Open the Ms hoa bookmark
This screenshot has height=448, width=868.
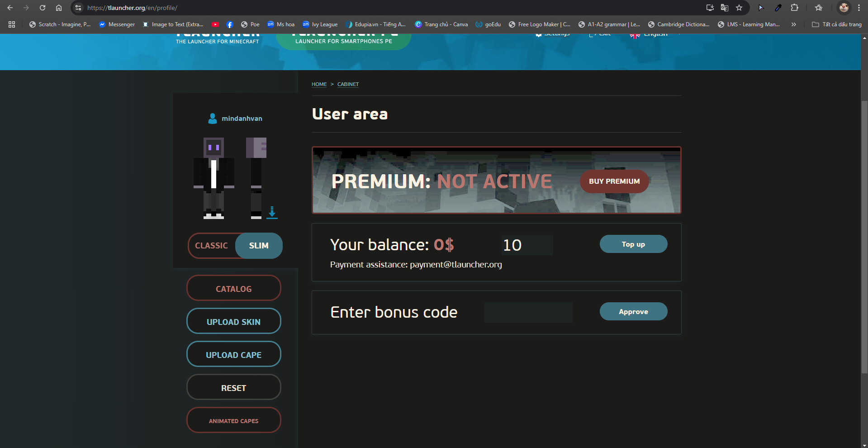pos(281,24)
